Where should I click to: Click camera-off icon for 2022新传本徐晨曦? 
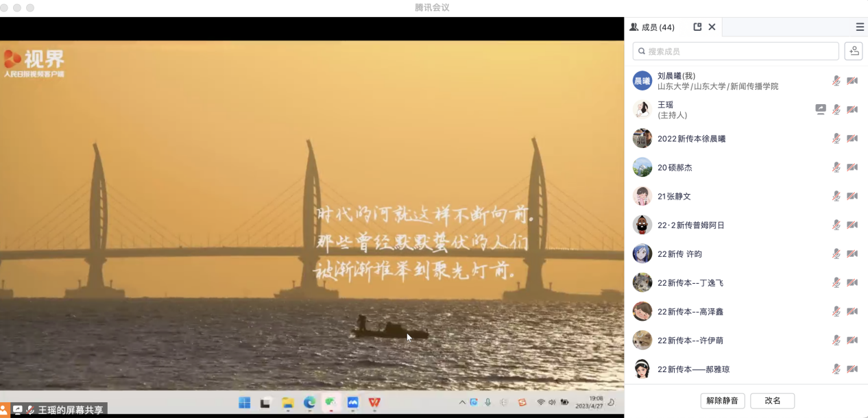[852, 138]
